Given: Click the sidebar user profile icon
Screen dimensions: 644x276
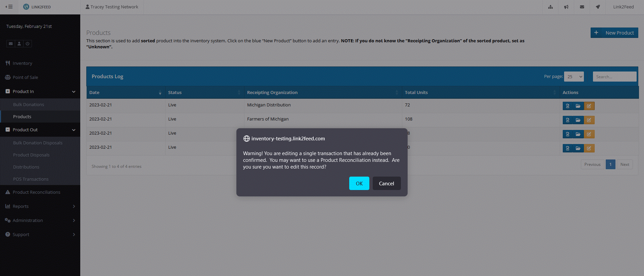Looking at the screenshot, I should [19, 44].
